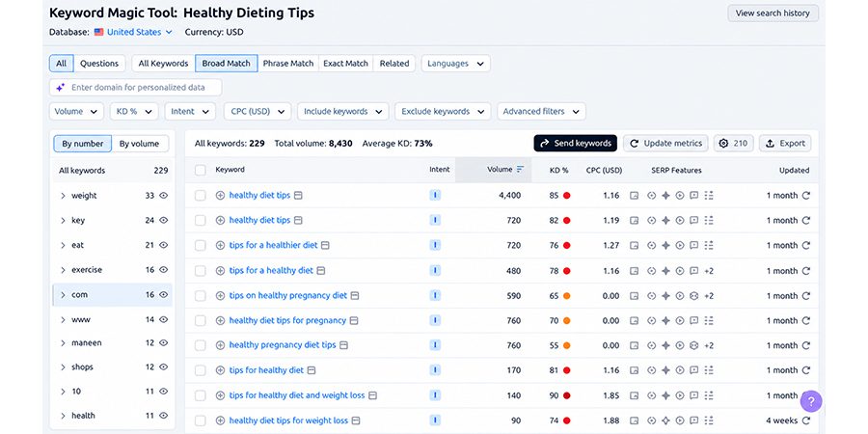Toggle eye icon for "key" group
The width and height of the screenshot is (868, 434).
click(x=163, y=220)
